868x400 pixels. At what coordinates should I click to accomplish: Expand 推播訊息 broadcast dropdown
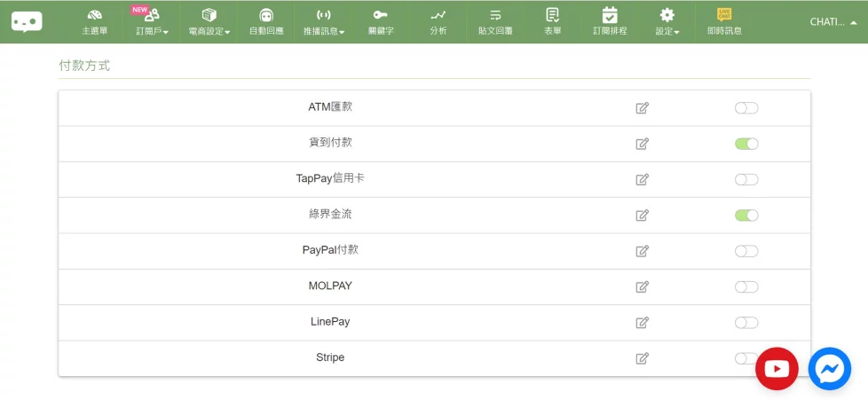pos(324,22)
